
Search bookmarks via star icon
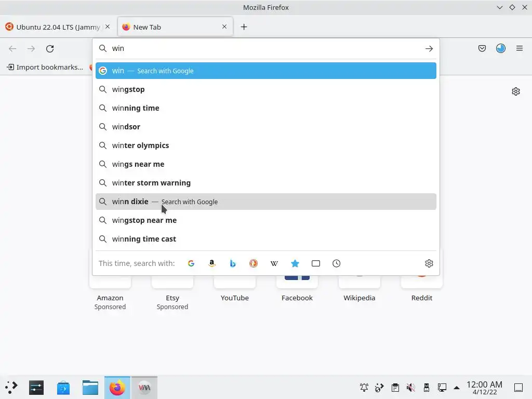point(295,263)
